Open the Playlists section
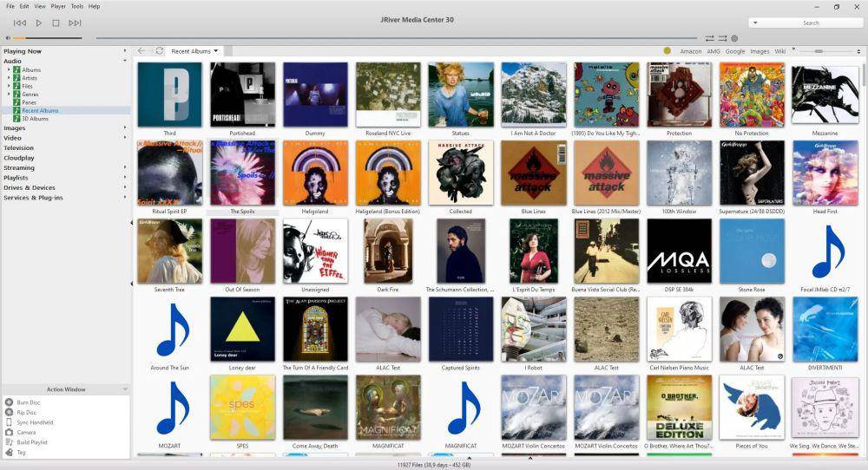The image size is (868, 470). [16, 178]
